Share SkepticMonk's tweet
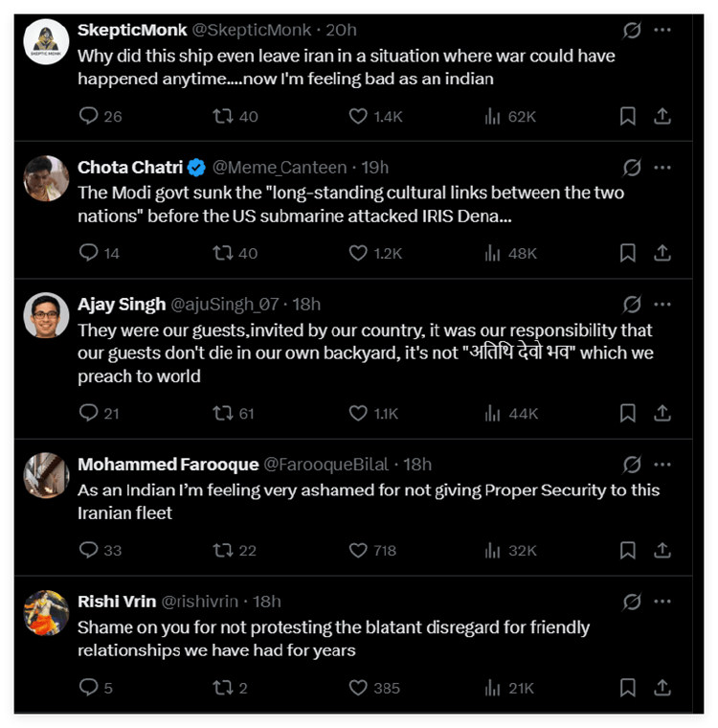Viewport: 718px width, 728px height. point(662,116)
